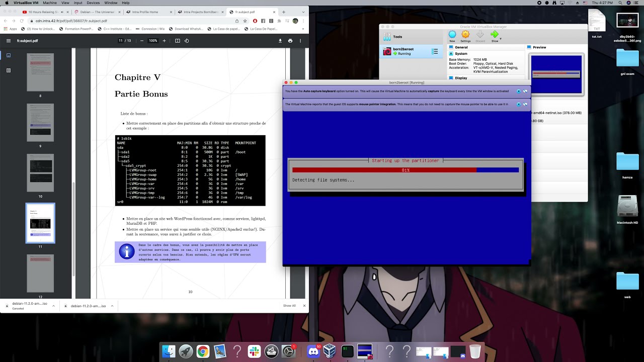Click the PDF page number field
The width and height of the screenshot is (644, 362).
coord(120,41)
